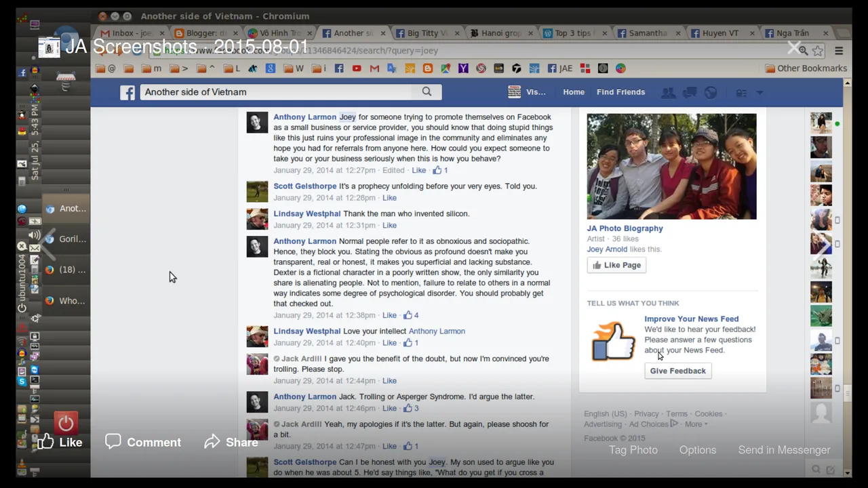Click the Facebook logo in the blue bar
This screenshot has width=868, height=488.
tap(127, 93)
